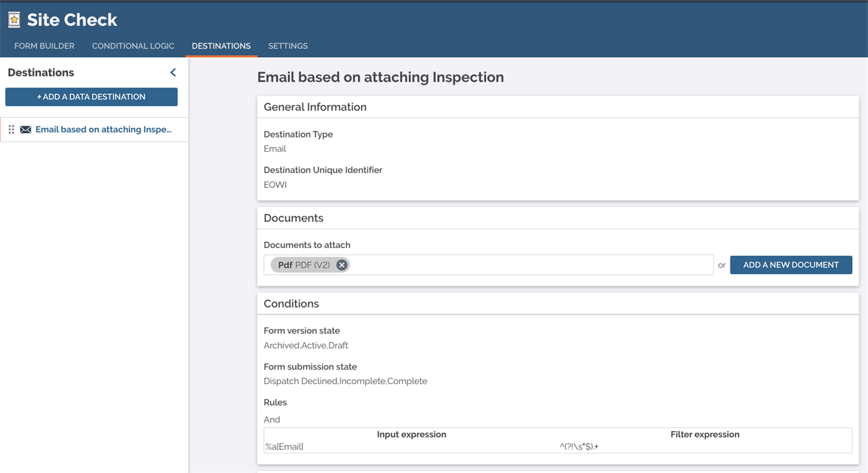Click the Site Check title text

click(x=72, y=20)
